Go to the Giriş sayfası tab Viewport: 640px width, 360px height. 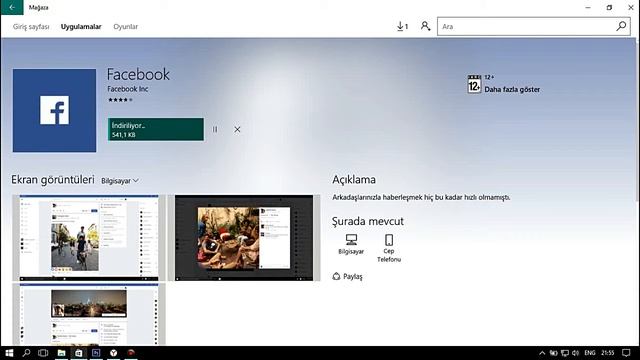pos(31,27)
